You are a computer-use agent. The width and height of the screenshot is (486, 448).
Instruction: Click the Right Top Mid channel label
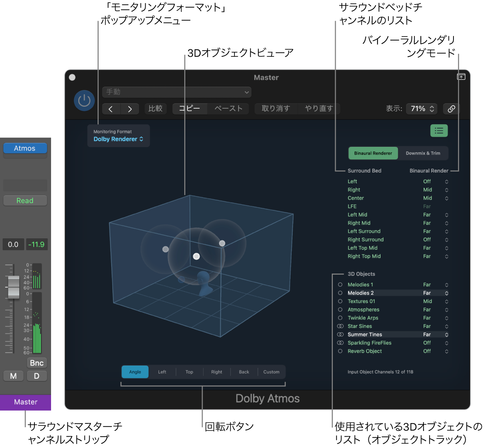click(364, 257)
